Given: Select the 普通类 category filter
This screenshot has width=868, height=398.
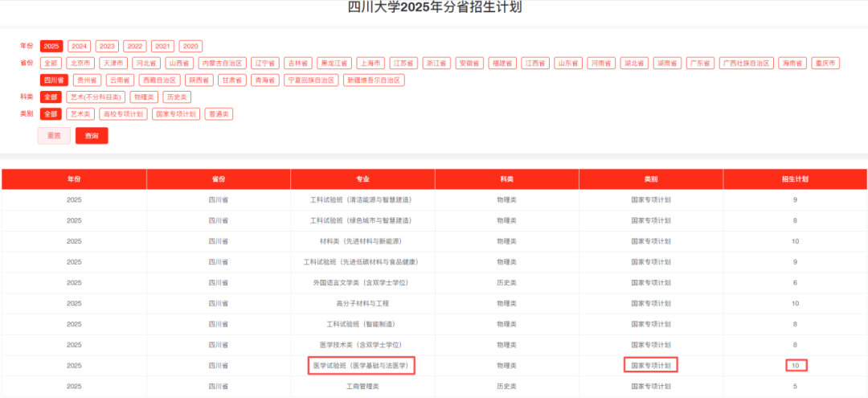Looking at the screenshot, I should (219, 115).
